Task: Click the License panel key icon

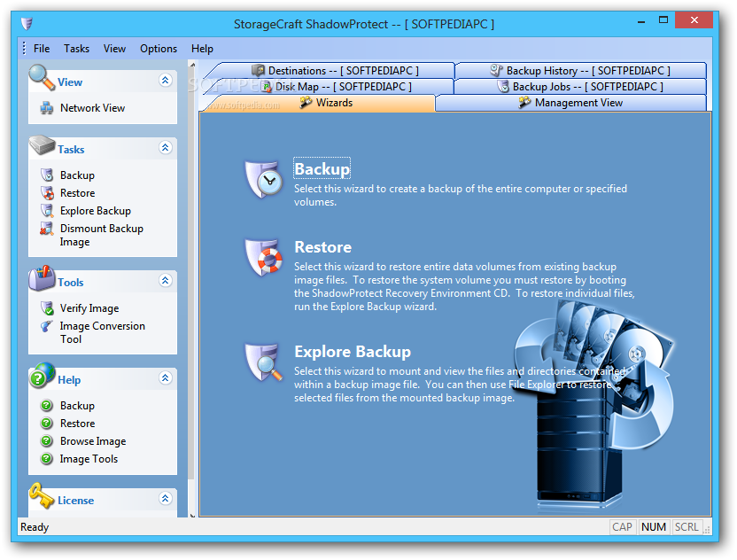Action: (42, 496)
